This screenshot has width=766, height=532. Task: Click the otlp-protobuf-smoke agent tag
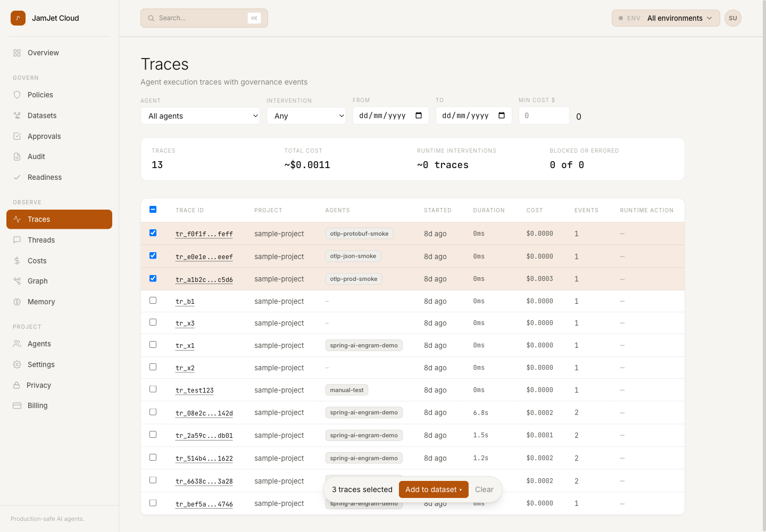[x=359, y=234]
